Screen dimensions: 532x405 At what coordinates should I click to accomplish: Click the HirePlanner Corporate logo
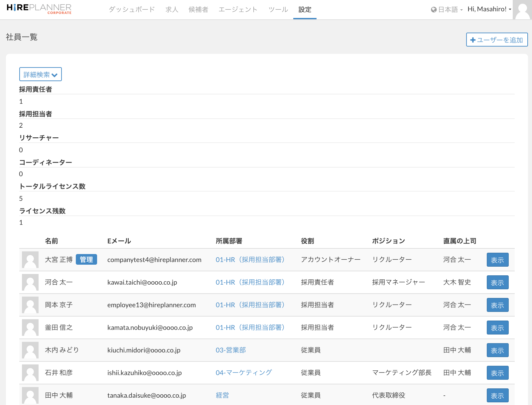(39, 9)
